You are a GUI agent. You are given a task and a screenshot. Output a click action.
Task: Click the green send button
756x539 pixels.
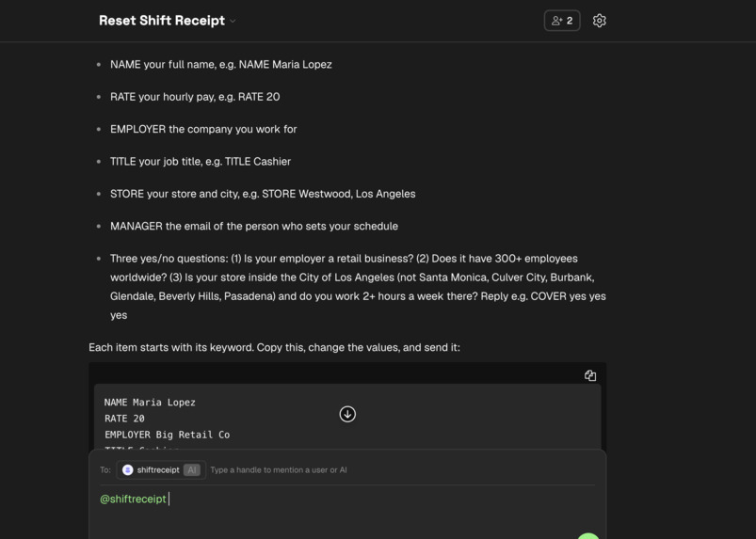[588, 535]
